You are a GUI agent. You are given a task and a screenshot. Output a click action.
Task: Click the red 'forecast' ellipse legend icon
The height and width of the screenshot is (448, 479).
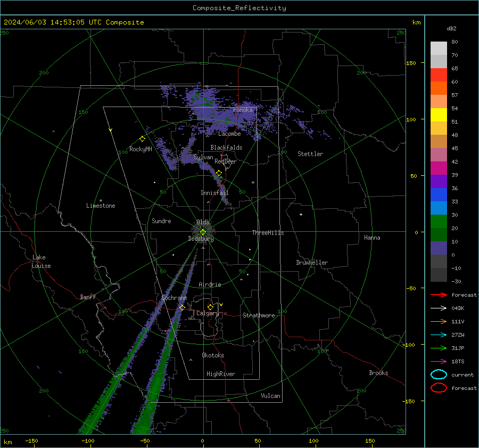[x=439, y=388]
